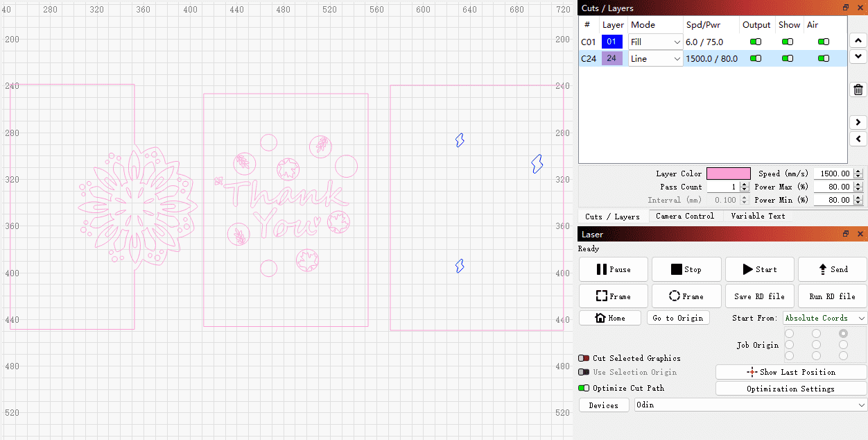This screenshot has height=440, width=868.
Task: Select the mandala flower design on canvas
Action: coord(138,207)
